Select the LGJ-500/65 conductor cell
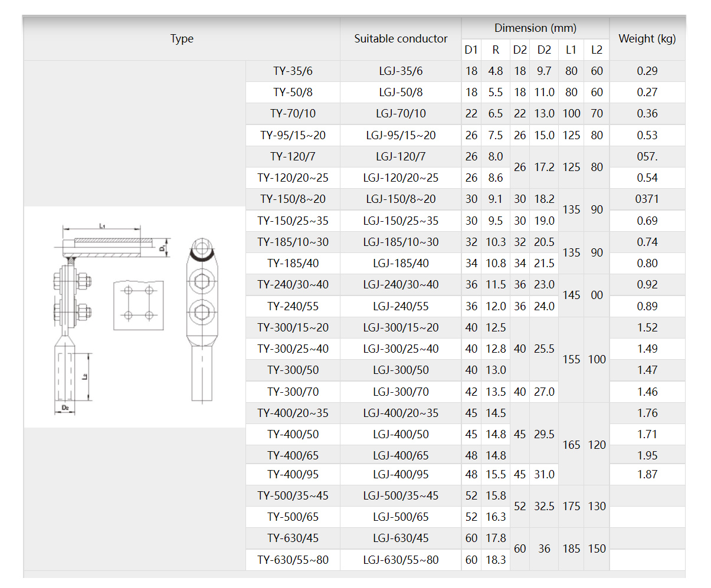 [x=401, y=517]
